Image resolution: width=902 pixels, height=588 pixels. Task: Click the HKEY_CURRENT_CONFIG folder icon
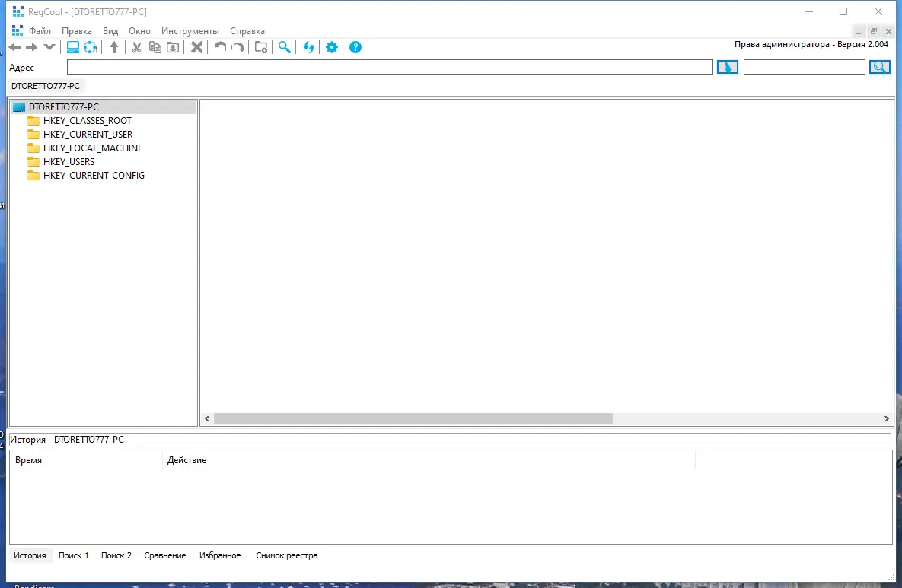[33, 176]
